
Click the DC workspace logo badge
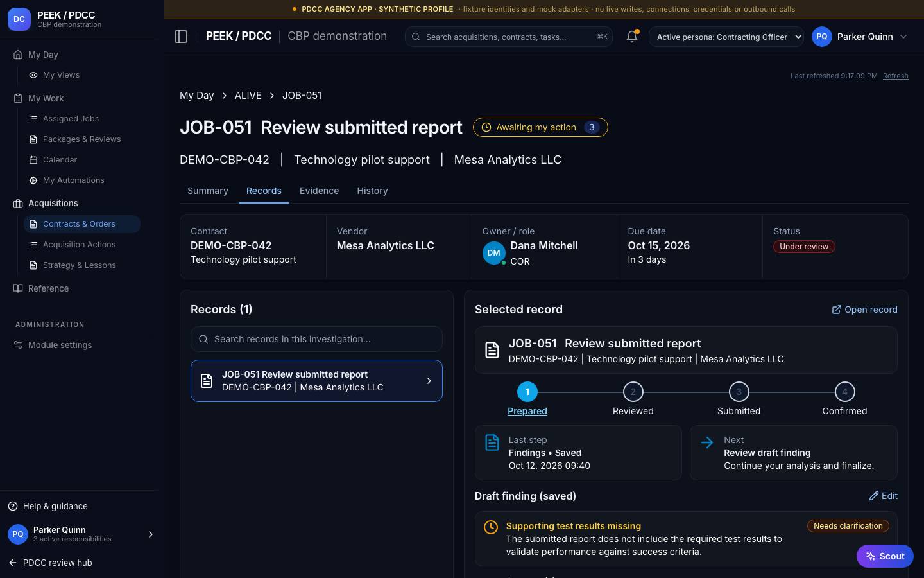point(19,19)
